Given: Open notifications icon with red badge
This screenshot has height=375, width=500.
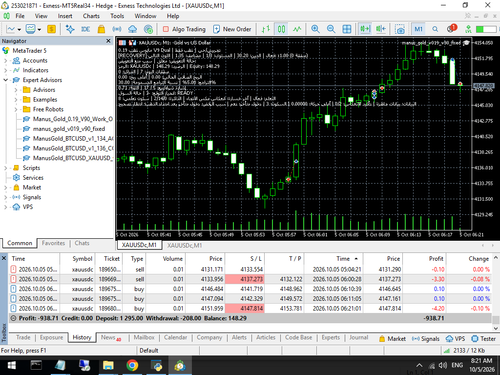Looking at the screenshot, I should point(452,29).
